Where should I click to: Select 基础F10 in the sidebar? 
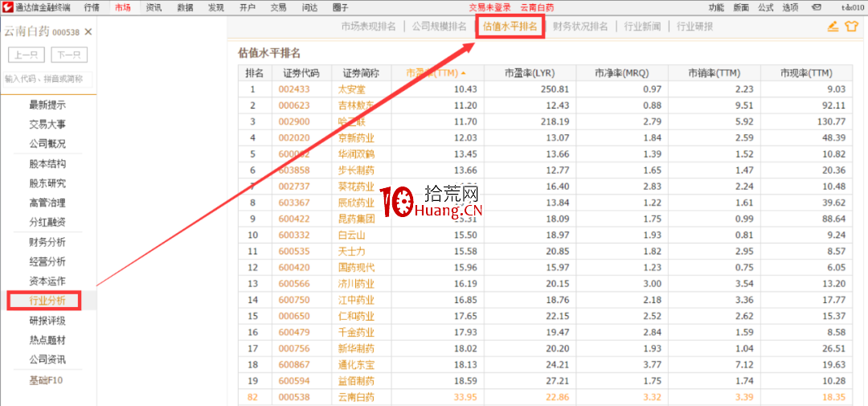click(x=47, y=380)
